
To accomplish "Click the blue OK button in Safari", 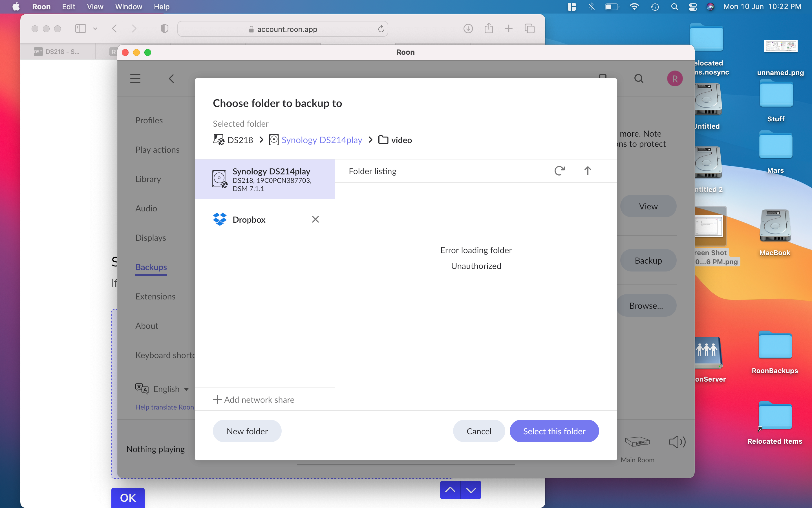I will click(x=128, y=498).
